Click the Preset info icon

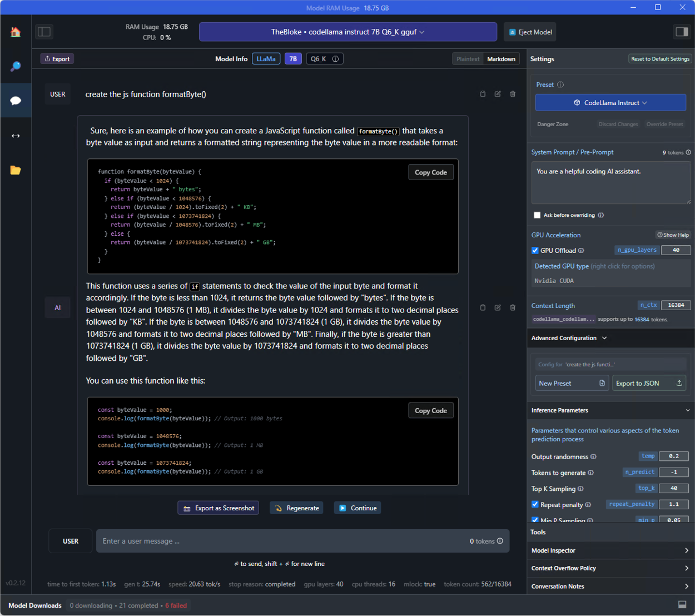[x=560, y=85]
